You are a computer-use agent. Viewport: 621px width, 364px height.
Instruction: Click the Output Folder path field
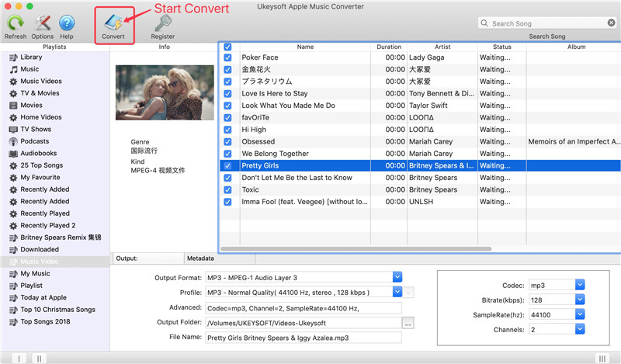pos(304,323)
